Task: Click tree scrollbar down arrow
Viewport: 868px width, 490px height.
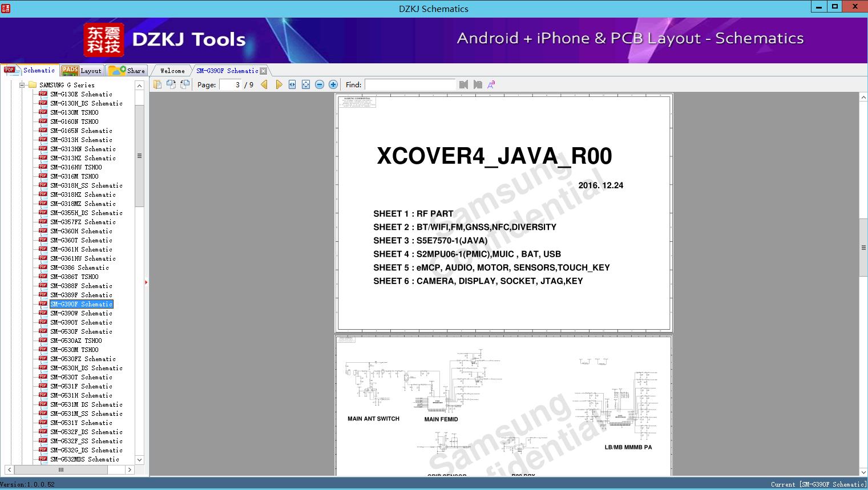Action: coord(139,460)
